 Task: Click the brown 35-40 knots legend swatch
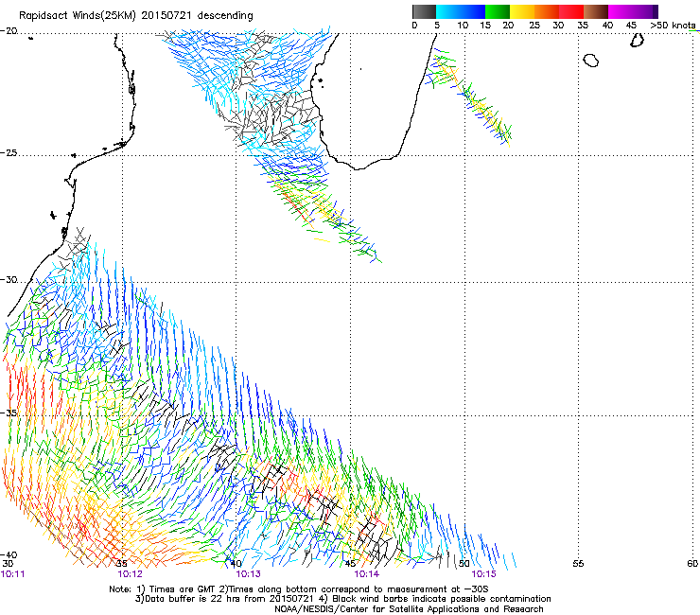coord(596,11)
